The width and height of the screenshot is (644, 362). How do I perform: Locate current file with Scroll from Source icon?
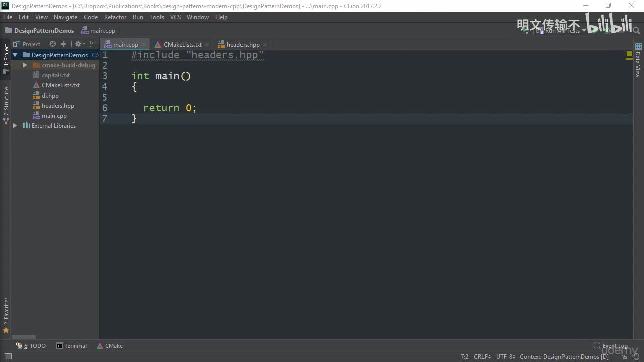coord(52,44)
